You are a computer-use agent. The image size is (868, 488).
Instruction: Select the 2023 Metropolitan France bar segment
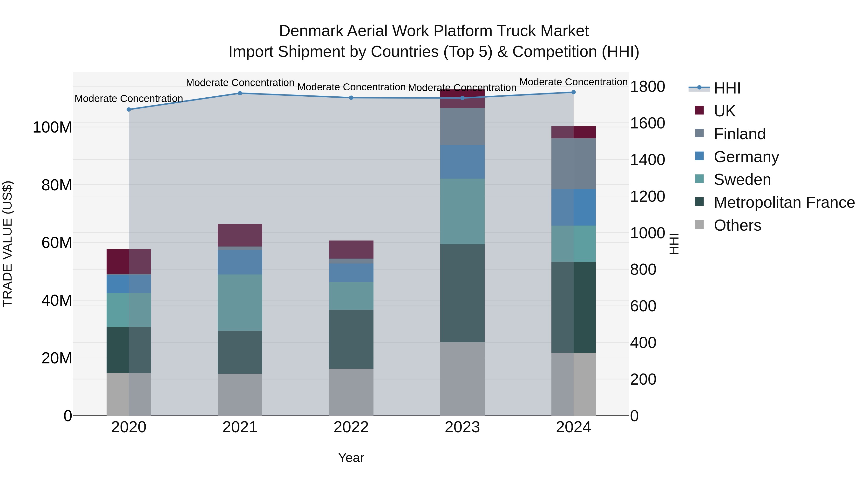tap(462, 293)
